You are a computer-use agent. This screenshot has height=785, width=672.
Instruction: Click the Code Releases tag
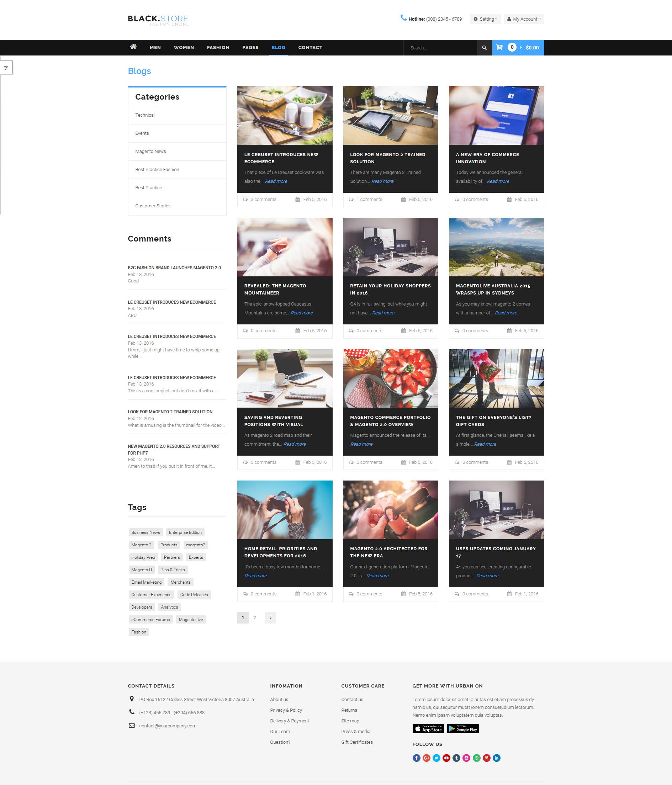point(194,594)
